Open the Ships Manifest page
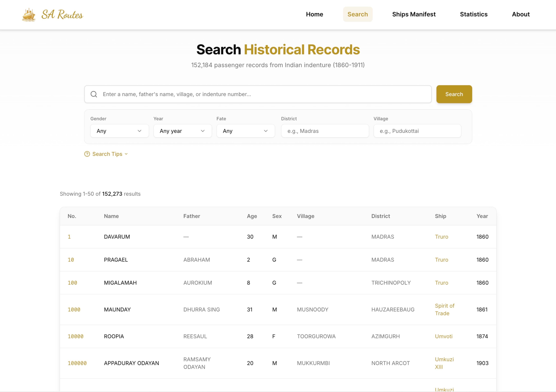This screenshot has height=392, width=556. click(x=414, y=14)
